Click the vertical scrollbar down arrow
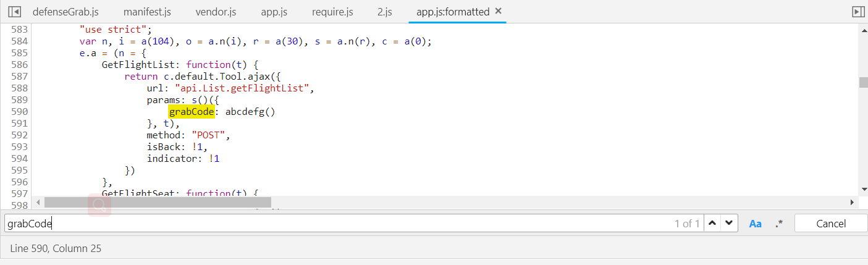Screen dimensions: 868x265 (x=862, y=189)
